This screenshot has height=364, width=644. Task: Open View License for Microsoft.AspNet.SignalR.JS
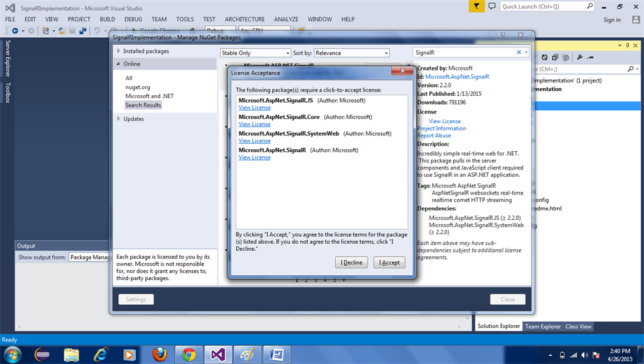point(255,107)
